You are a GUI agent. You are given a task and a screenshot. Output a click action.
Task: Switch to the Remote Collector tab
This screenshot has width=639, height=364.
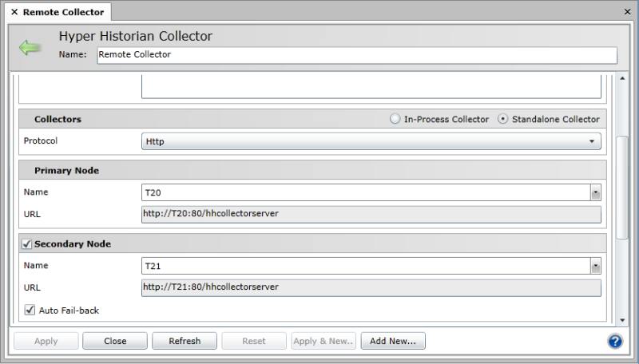[x=62, y=13]
